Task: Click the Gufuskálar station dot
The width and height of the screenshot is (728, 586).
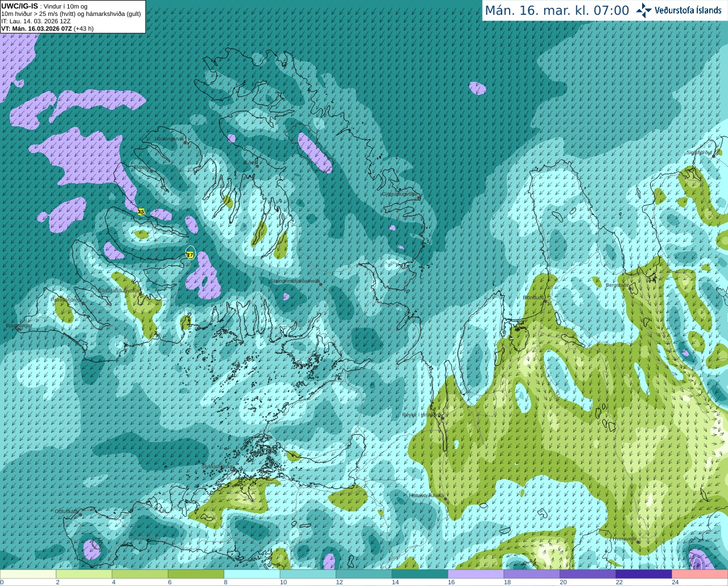Action: coord(81,515)
